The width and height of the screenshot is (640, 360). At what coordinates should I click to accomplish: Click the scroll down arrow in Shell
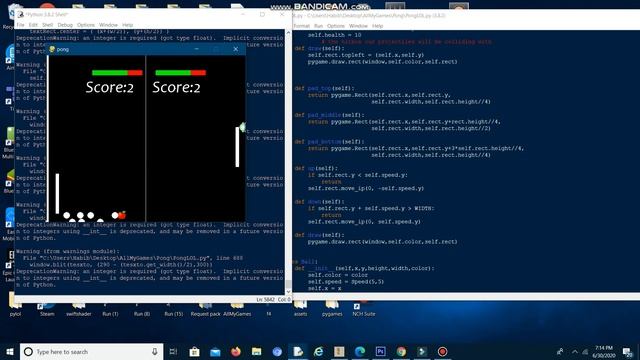[x=289, y=291]
